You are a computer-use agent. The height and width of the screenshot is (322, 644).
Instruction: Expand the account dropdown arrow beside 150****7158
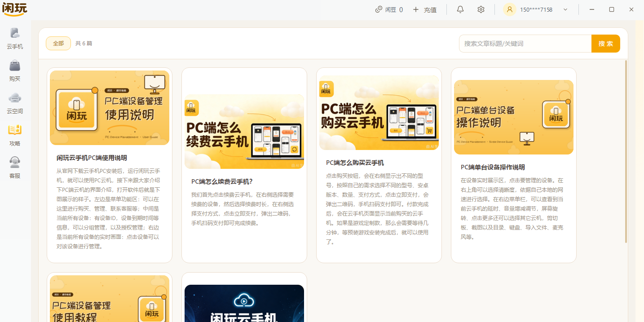click(565, 9)
